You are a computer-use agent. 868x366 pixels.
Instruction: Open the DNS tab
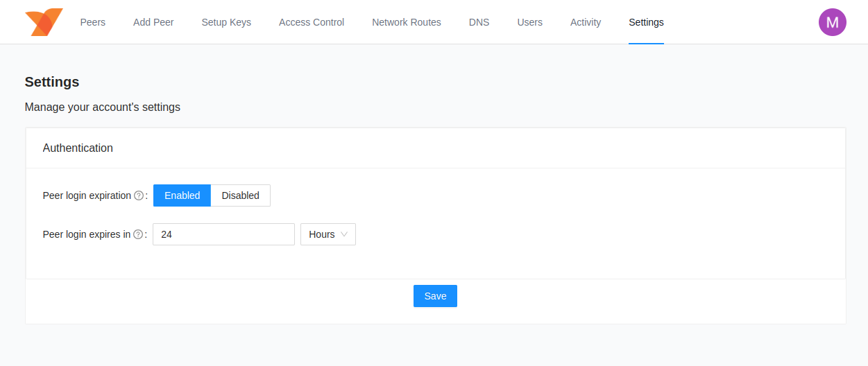[479, 22]
